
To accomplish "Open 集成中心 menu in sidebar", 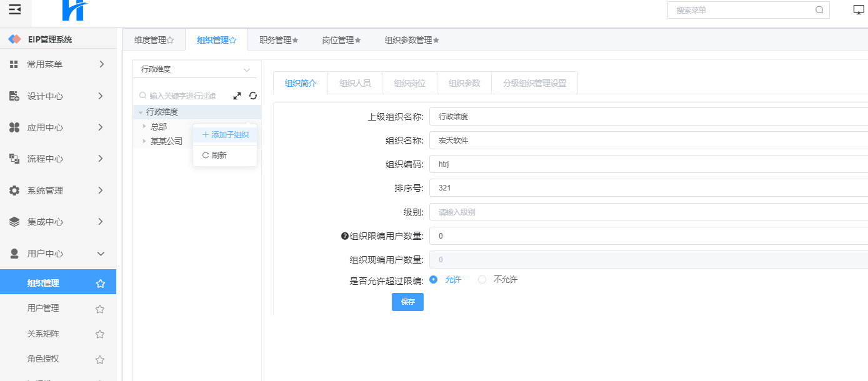I will click(58, 222).
